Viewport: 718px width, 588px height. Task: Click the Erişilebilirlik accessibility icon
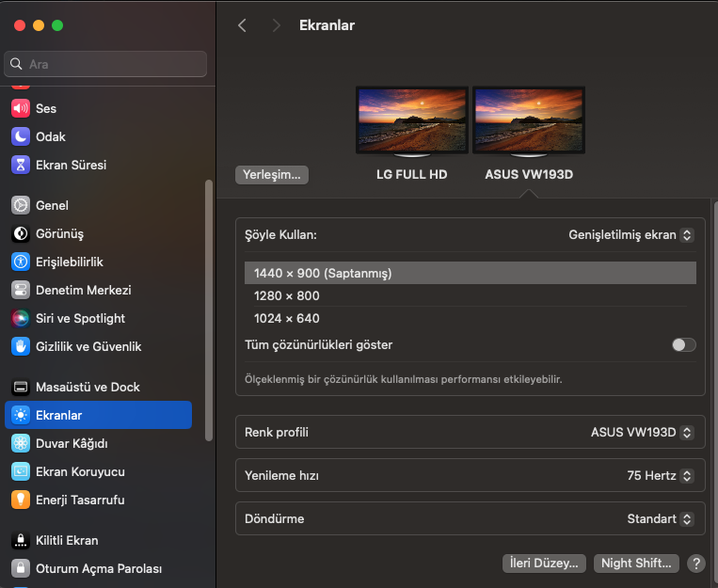21,262
